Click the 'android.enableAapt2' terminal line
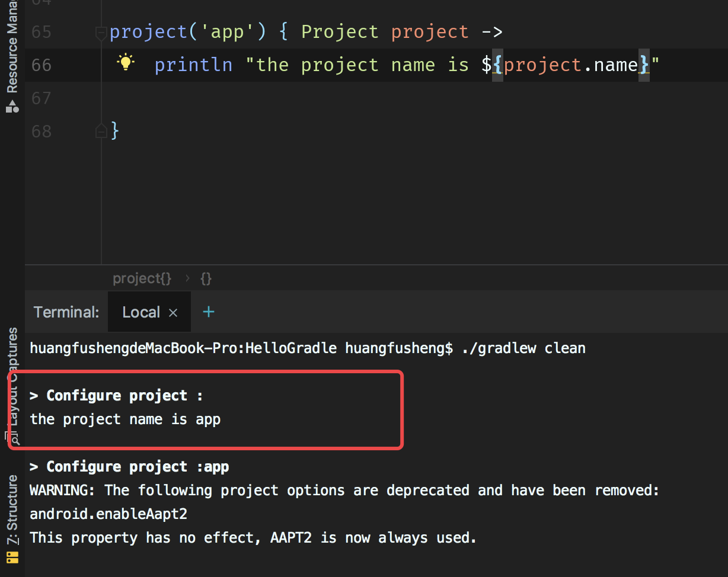The height and width of the screenshot is (577, 728). click(108, 514)
